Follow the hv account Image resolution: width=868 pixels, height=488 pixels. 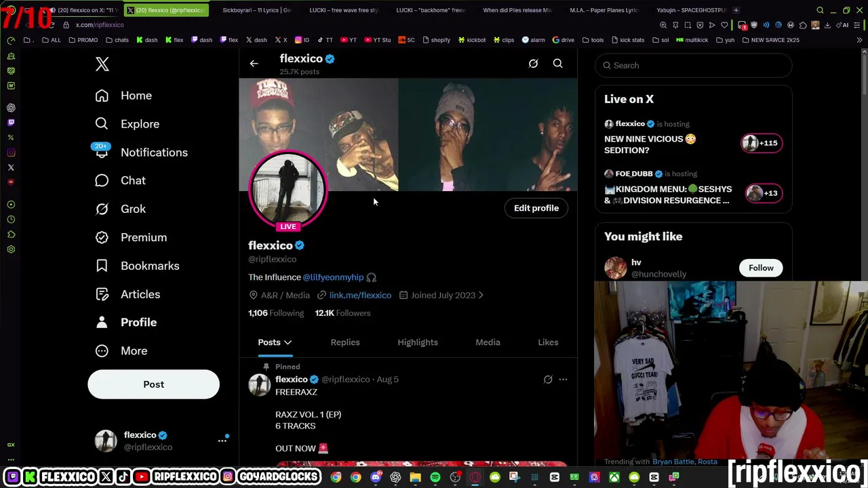click(x=761, y=268)
